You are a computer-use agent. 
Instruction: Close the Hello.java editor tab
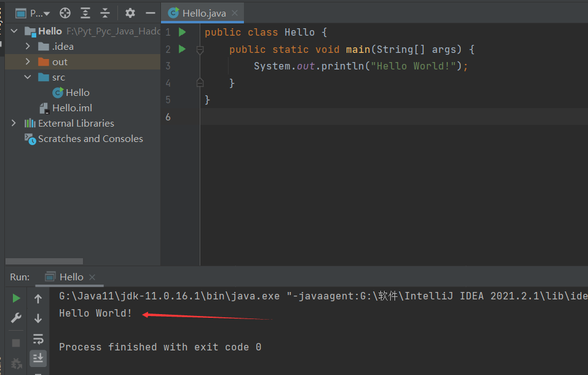[235, 13]
